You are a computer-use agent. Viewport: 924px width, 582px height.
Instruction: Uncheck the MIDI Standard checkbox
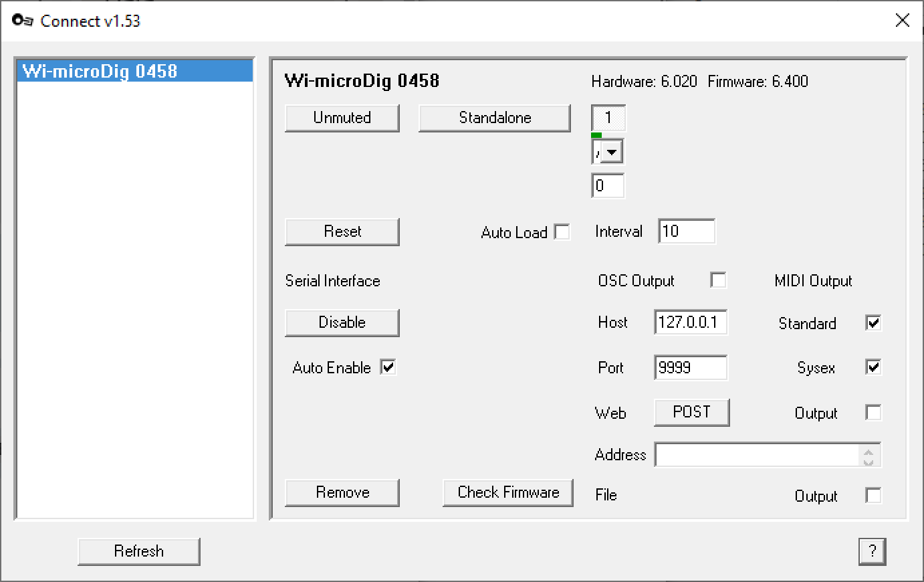point(873,322)
